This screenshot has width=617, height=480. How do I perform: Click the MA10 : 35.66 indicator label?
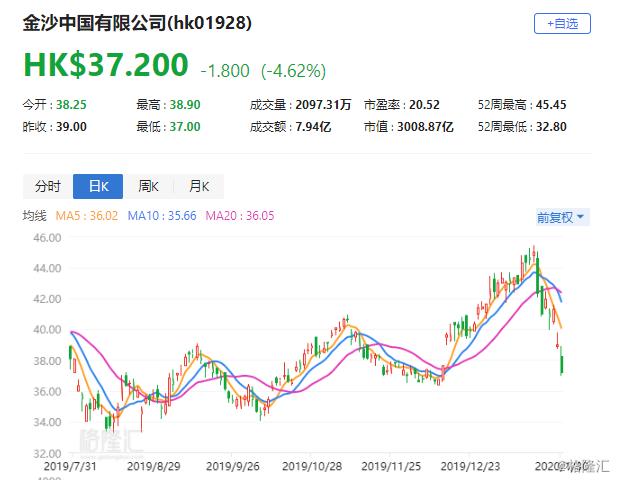(162, 216)
